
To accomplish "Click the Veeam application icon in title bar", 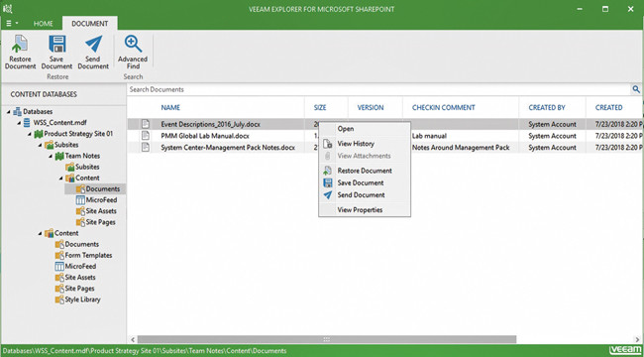I will pos(7,9).
